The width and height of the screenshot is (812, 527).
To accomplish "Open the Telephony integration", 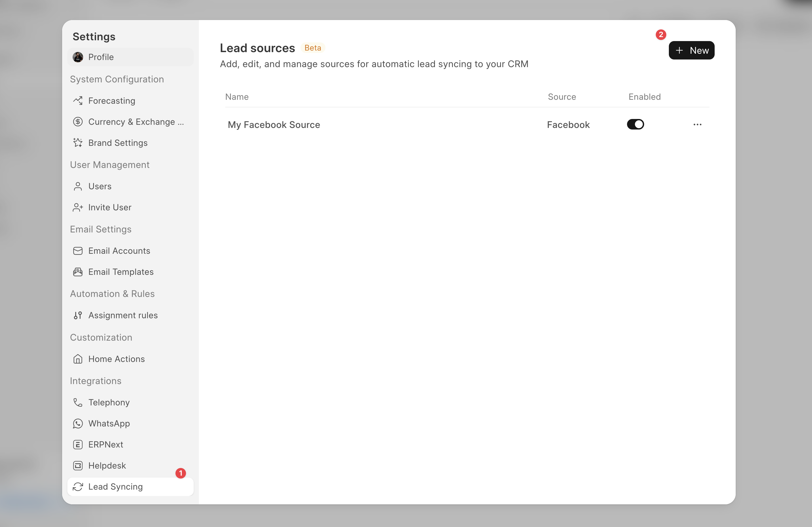I will (x=109, y=402).
